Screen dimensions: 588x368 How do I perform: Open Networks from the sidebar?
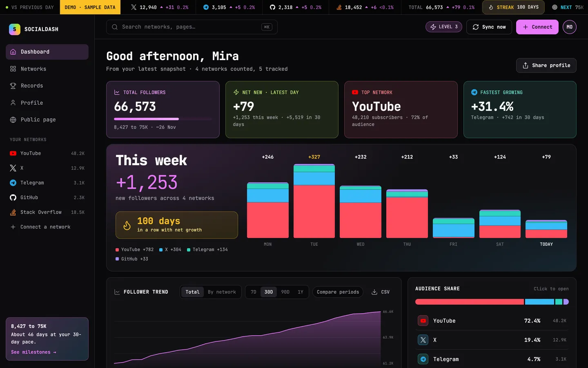(47, 69)
